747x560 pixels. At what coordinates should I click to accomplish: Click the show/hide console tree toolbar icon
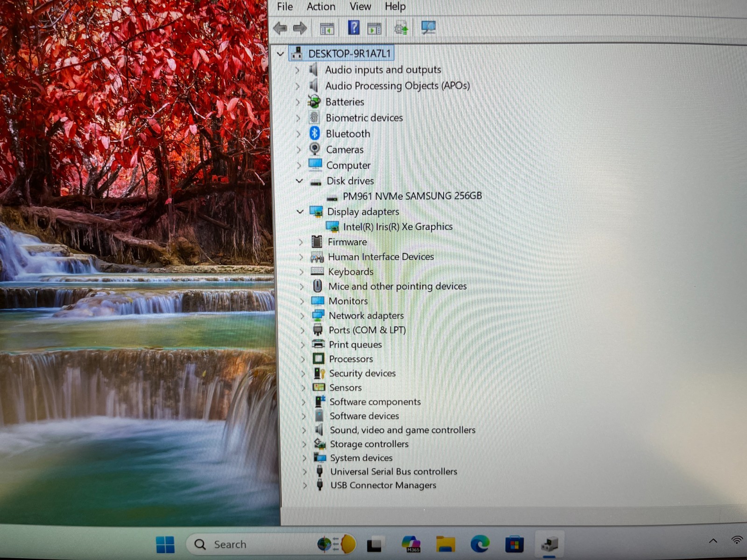[327, 29]
